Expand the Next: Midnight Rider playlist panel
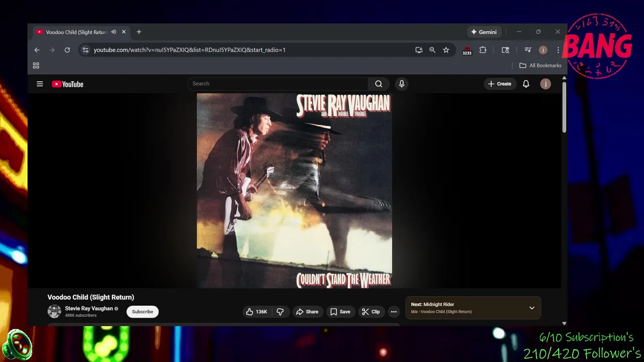The height and width of the screenshot is (362, 644). 532,308
